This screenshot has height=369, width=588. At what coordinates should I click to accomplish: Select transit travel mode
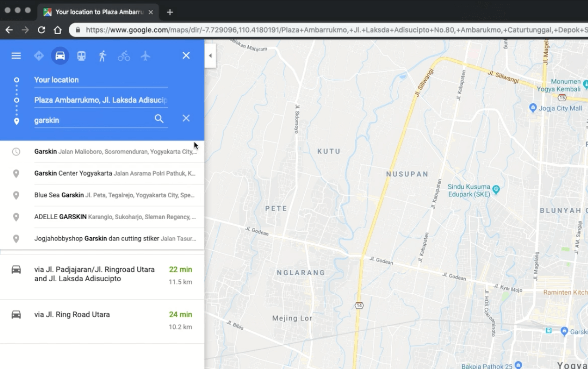(x=81, y=56)
